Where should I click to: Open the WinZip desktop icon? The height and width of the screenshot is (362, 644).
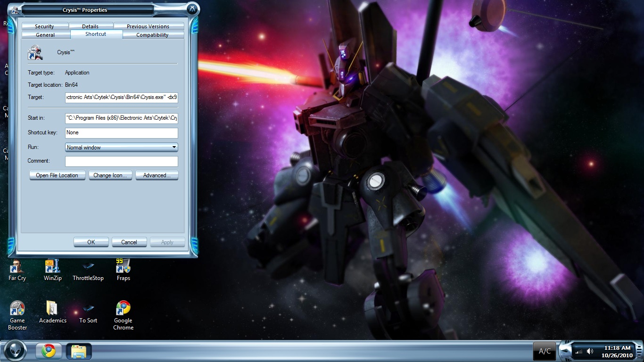[52, 270]
